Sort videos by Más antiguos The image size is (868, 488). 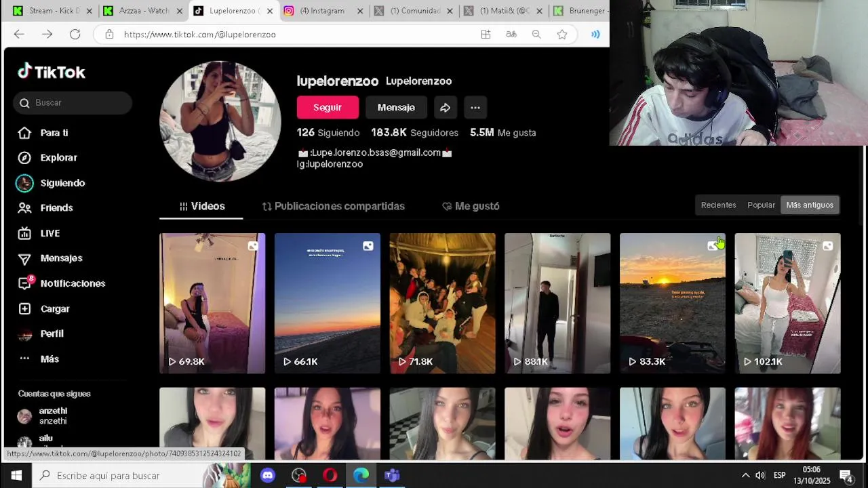(810, 205)
